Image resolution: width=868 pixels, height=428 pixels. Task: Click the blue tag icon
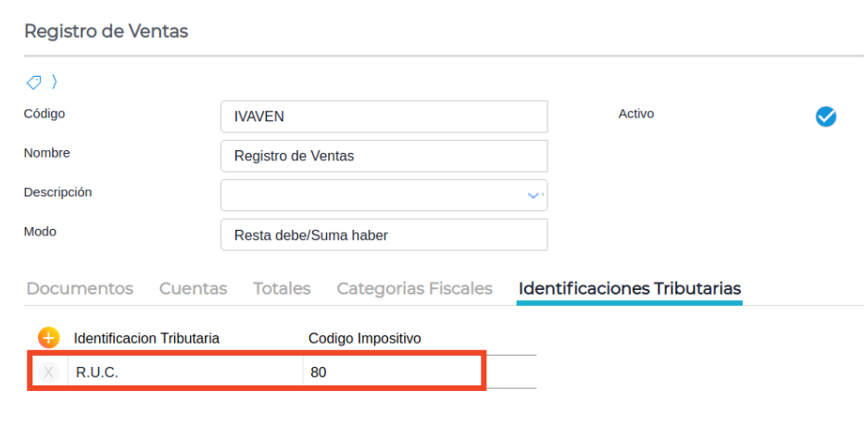coord(33,82)
